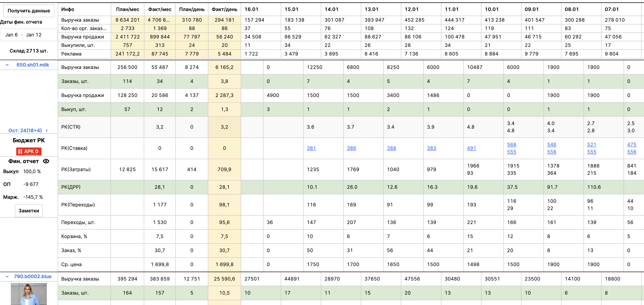Image resolution: width=644 pixels, height=305 pixels.
Task: Collapse the 790.b0002.blue product chevron
Action: point(7,277)
